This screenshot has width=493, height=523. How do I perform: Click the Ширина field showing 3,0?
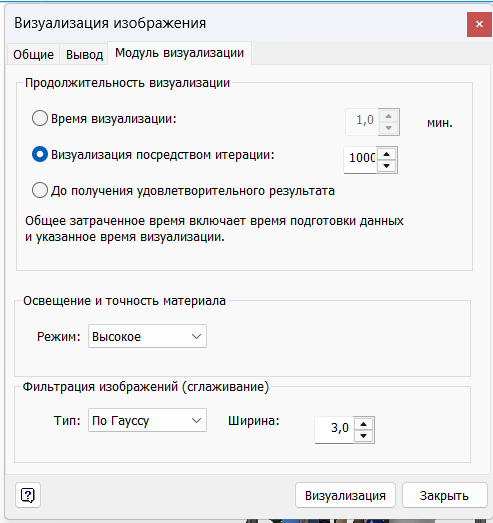(x=334, y=430)
